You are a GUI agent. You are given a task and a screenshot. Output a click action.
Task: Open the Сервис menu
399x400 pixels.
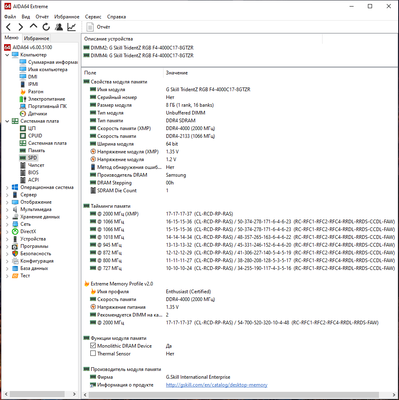(93, 17)
